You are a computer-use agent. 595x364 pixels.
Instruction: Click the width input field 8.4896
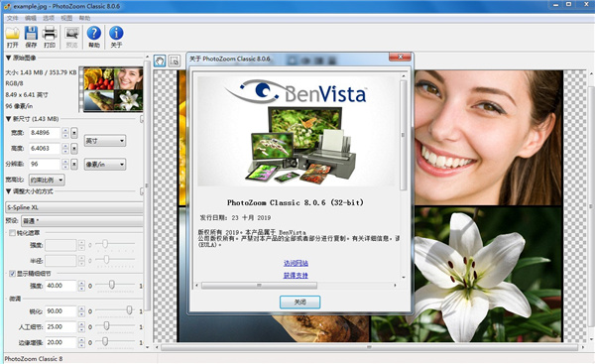(45, 133)
